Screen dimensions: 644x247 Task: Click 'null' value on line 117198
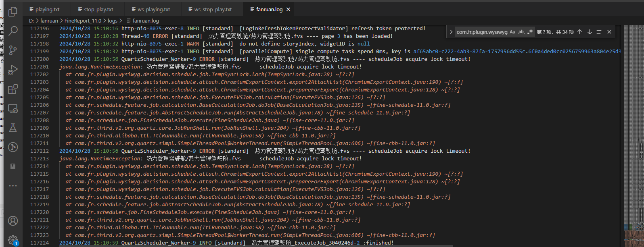coord(364,44)
